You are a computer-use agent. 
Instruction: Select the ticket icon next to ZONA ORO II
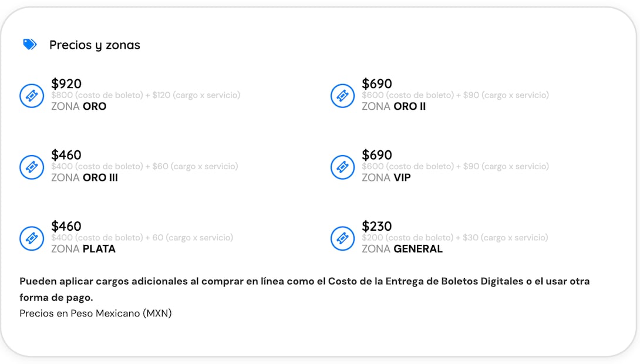coord(342,96)
